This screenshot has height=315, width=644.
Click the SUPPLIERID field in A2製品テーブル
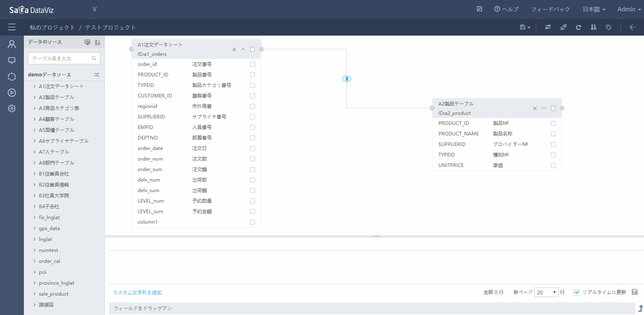[x=452, y=144]
